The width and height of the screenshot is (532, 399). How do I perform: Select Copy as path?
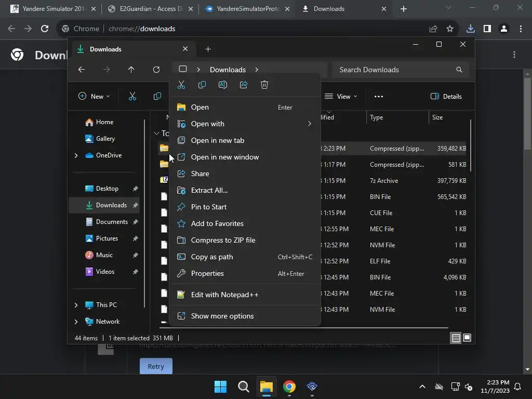[x=245, y=257]
